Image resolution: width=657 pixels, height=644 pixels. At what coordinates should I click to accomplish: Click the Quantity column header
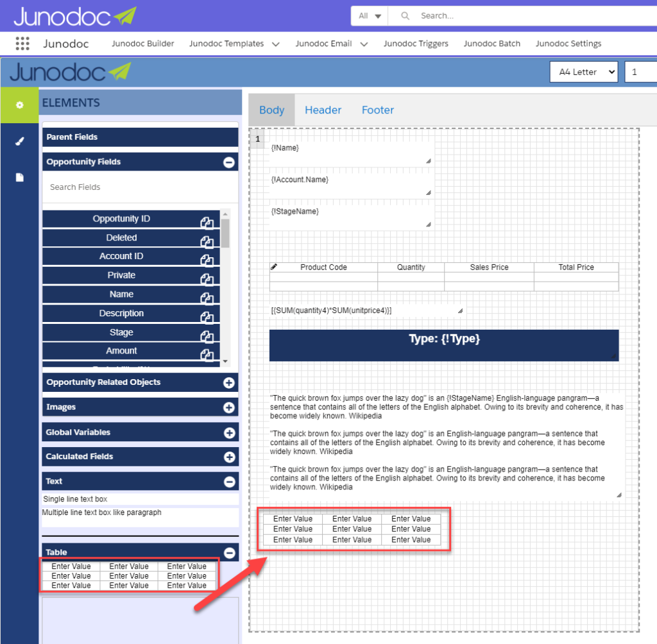pos(411,267)
